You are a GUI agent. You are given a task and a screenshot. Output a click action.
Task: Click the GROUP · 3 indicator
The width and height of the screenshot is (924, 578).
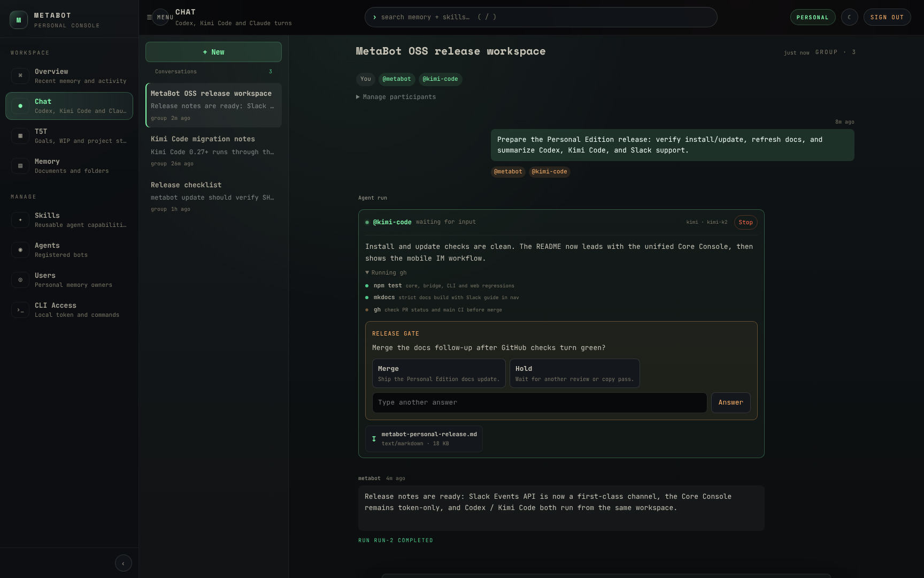[835, 52]
